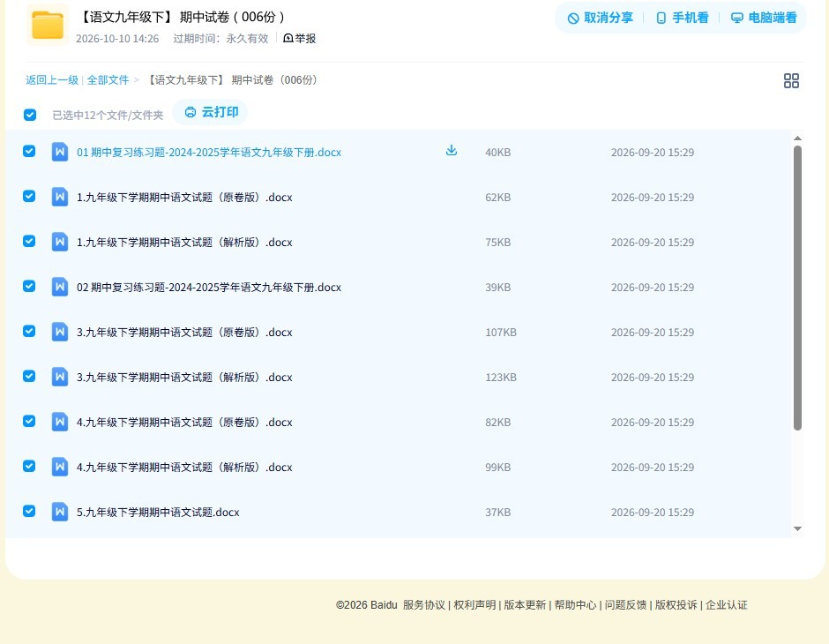The height and width of the screenshot is (644, 829).
Task: Click Word icon of 01 期中复习练习题 file
Action: pyautogui.click(x=60, y=153)
